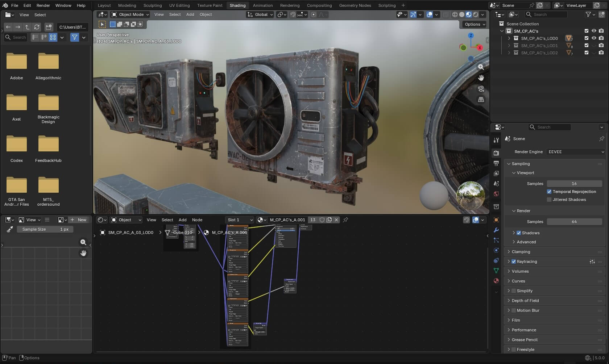Enable the Motion Blur checkbox

[x=514, y=310]
